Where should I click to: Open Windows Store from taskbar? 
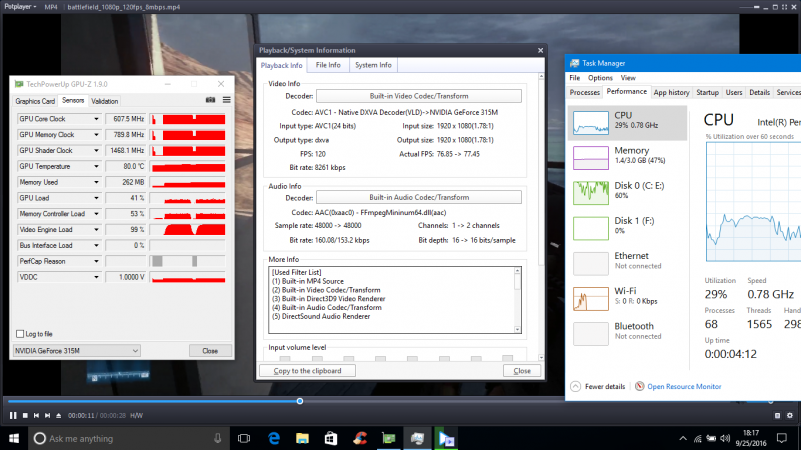(x=331, y=439)
